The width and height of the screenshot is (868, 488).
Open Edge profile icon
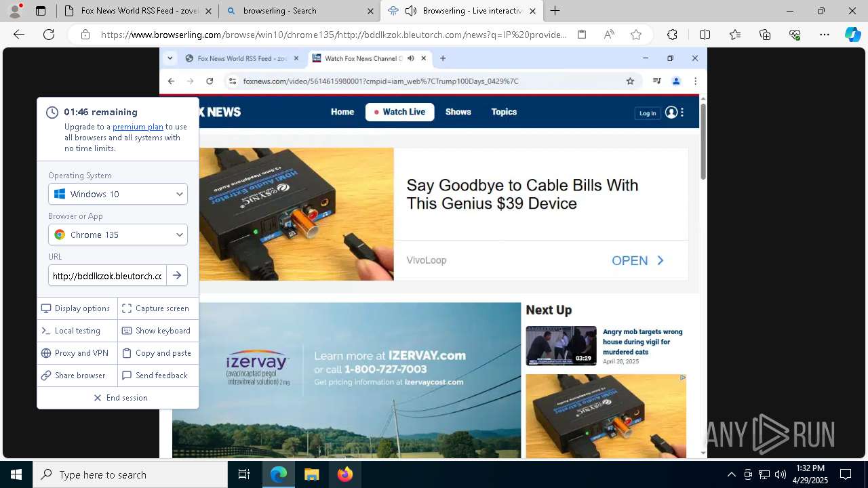[x=16, y=10]
